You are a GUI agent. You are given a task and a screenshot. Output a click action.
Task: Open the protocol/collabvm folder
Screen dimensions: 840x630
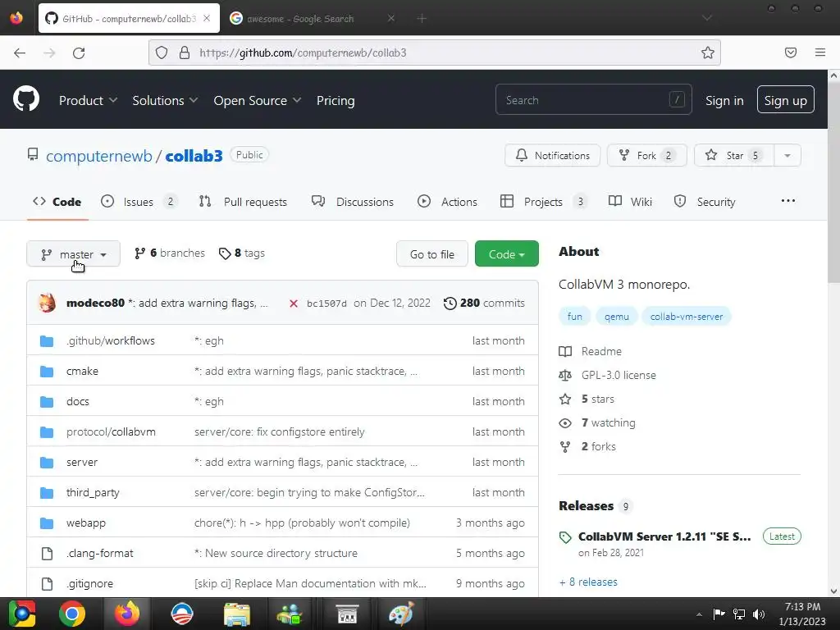point(111,431)
